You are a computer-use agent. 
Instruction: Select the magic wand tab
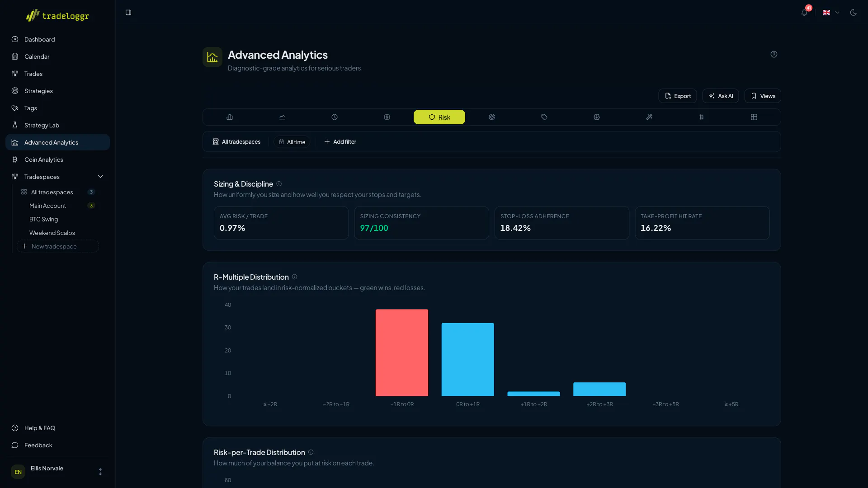(x=649, y=117)
